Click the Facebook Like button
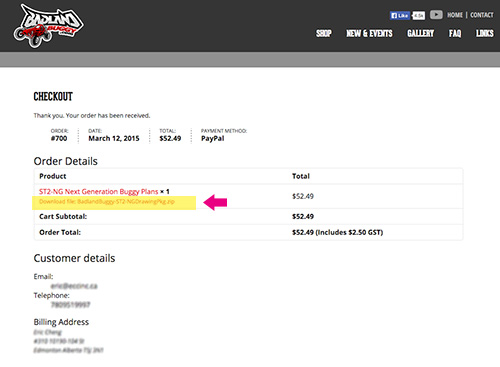The height and width of the screenshot is (367, 500). [x=400, y=15]
